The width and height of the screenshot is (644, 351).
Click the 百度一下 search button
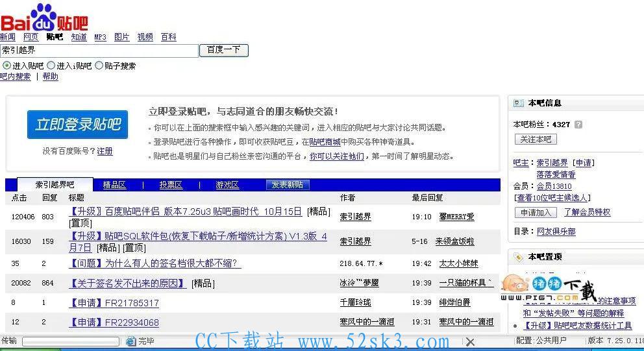pyautogui.click(x=224, y=50)
